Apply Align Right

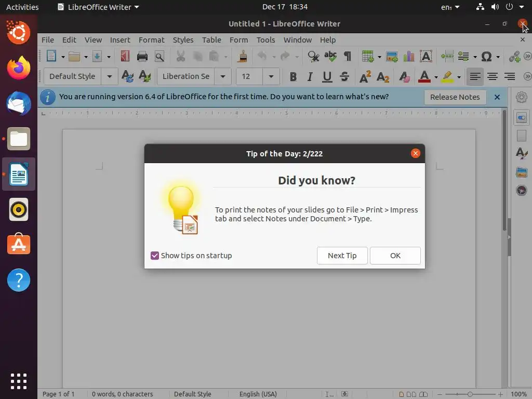pyautogui.click(x=510, y=77)
